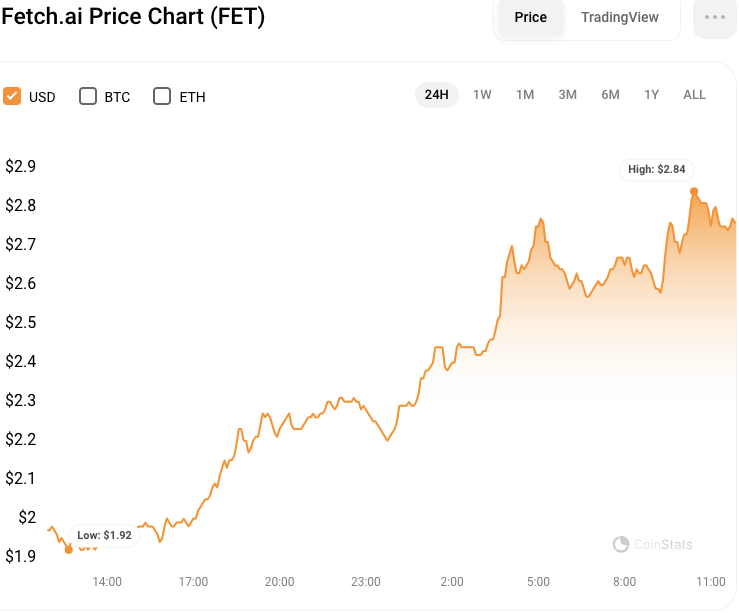The image size is (739, 613).
Task: Click the Fetch.ai Price Chart (FET) heading
Action: [x=133, y=18]
